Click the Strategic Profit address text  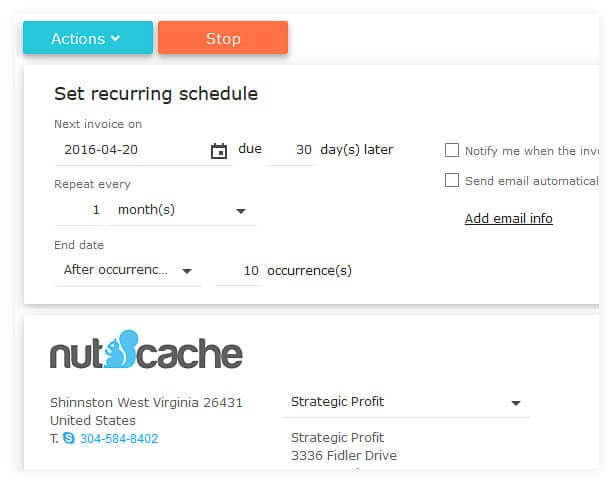tap(343, 446)
